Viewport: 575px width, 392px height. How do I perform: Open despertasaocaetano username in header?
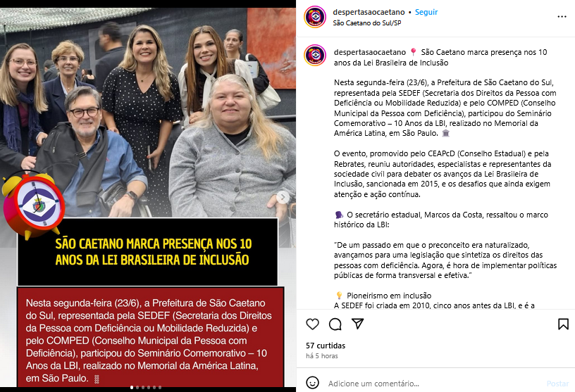point(369,12)
